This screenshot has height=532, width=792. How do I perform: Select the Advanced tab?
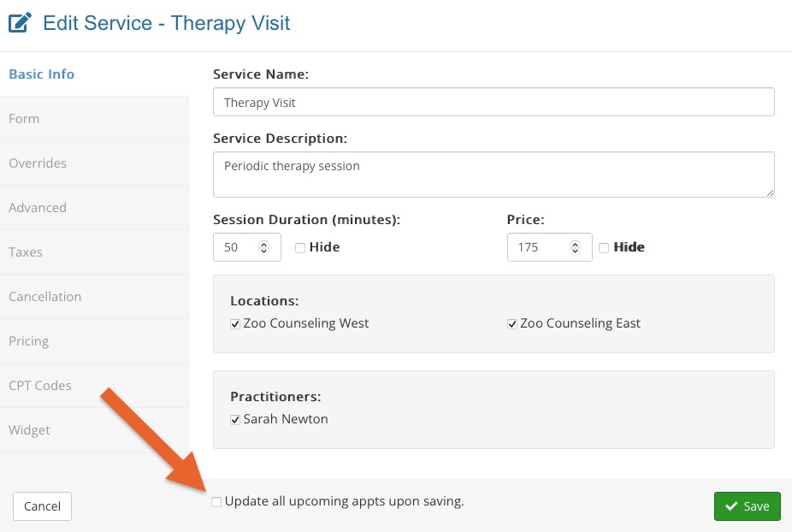coord(95,208)
